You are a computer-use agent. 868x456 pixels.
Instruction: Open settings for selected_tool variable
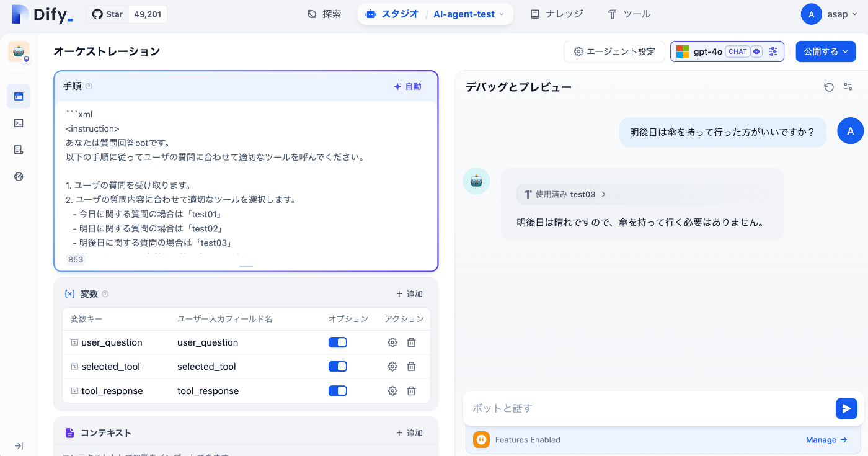pos(392,367)
